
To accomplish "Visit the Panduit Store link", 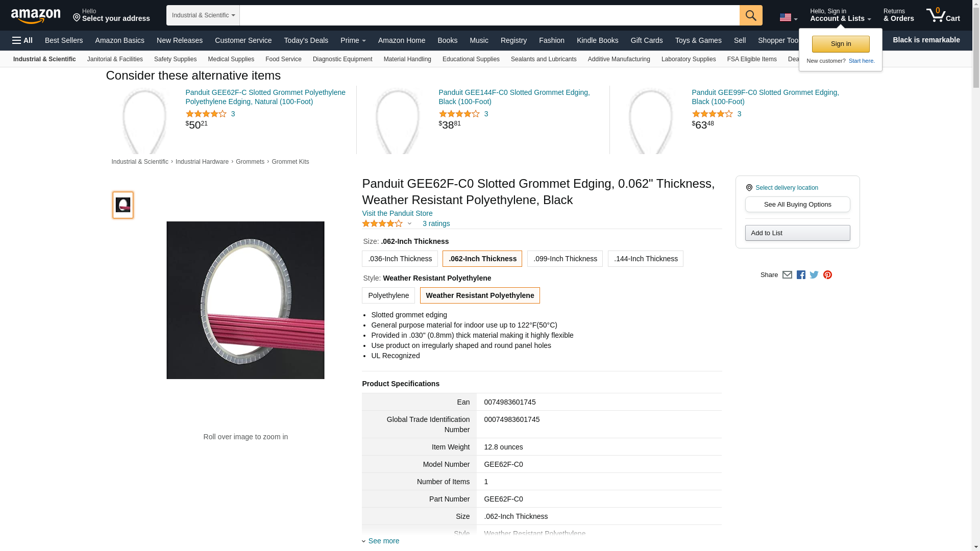I will [x=397, y=213].
